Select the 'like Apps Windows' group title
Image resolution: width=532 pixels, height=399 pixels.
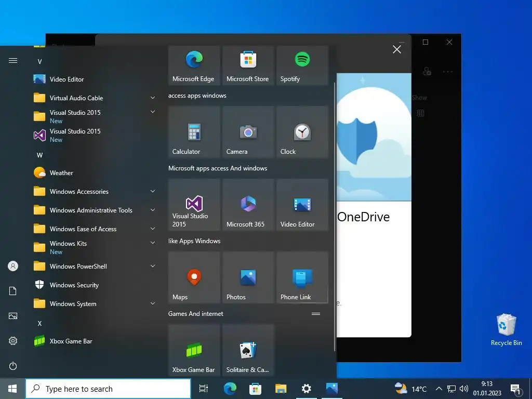click(x=194, y=241)
